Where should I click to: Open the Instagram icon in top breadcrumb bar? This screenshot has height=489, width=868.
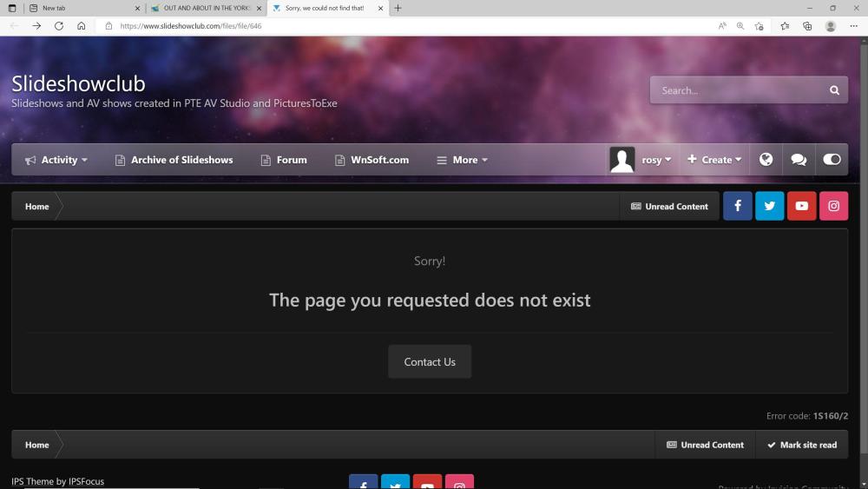pos(833,206)
